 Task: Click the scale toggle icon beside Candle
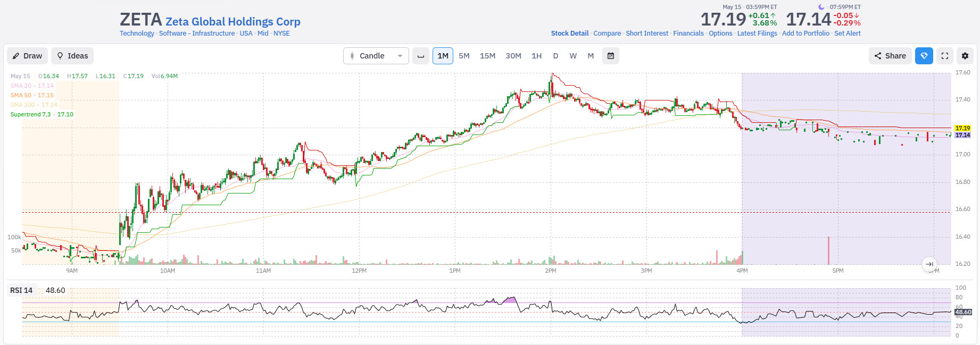coord(421,56)
